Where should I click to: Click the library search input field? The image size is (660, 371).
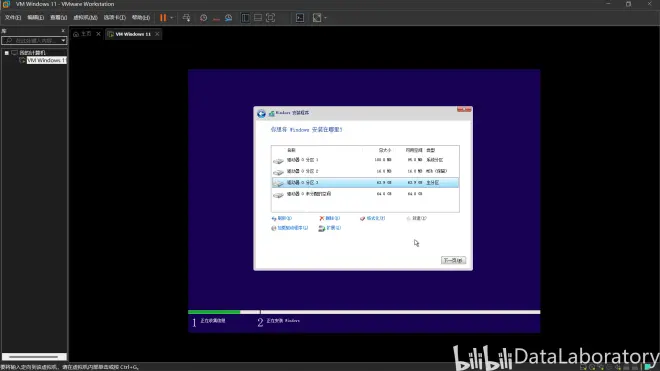point(34,40)
